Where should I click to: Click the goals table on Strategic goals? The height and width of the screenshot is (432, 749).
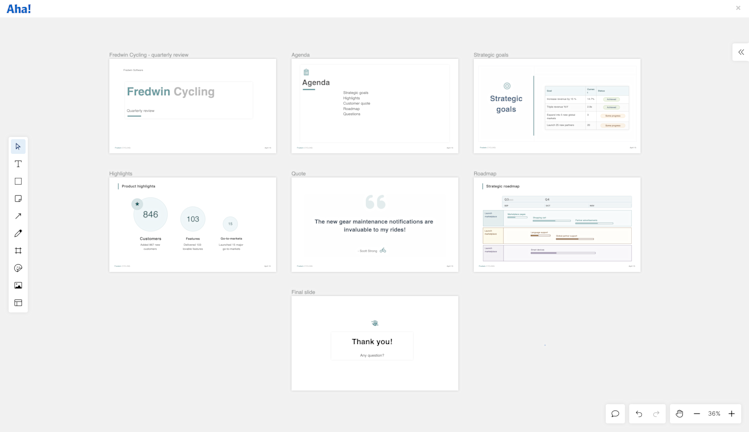pos(587,108)
